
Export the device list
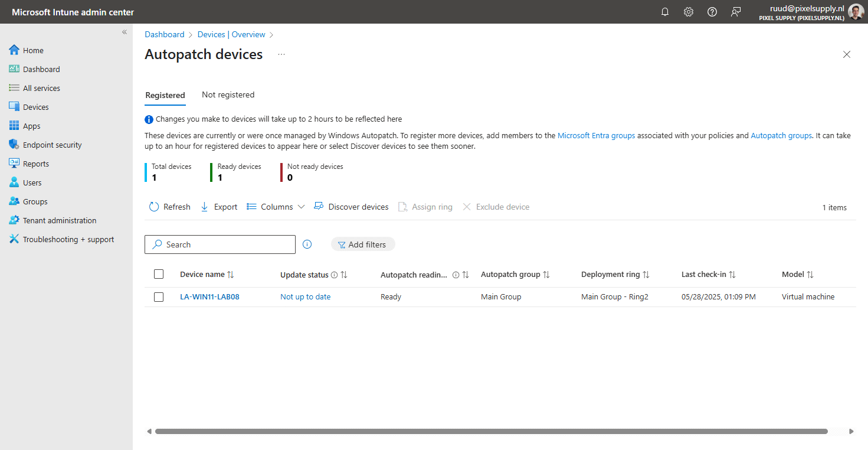[219, 207]
